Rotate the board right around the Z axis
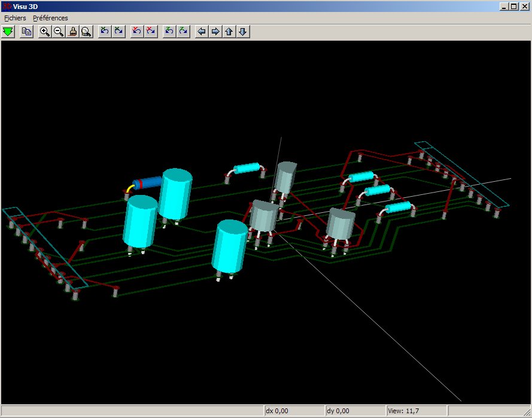This screenshot has height=418, width=532. click(183, 32)
